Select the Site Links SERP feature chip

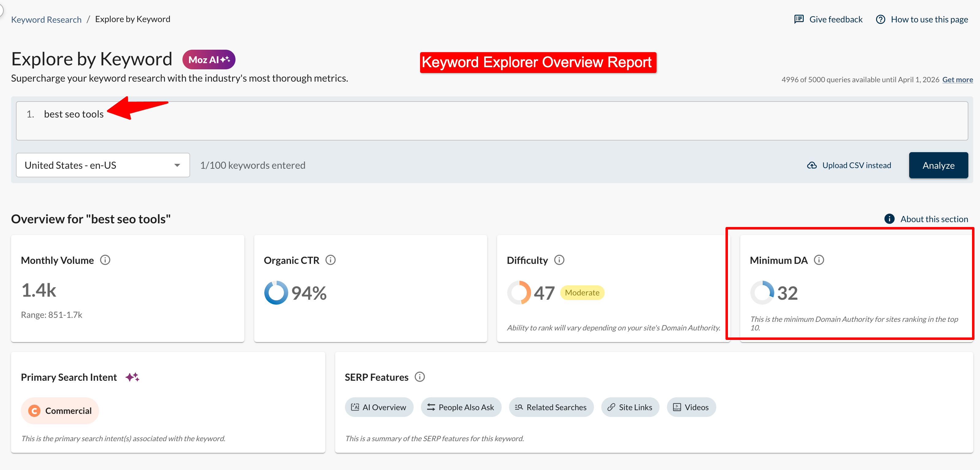[x=630, y=407]
